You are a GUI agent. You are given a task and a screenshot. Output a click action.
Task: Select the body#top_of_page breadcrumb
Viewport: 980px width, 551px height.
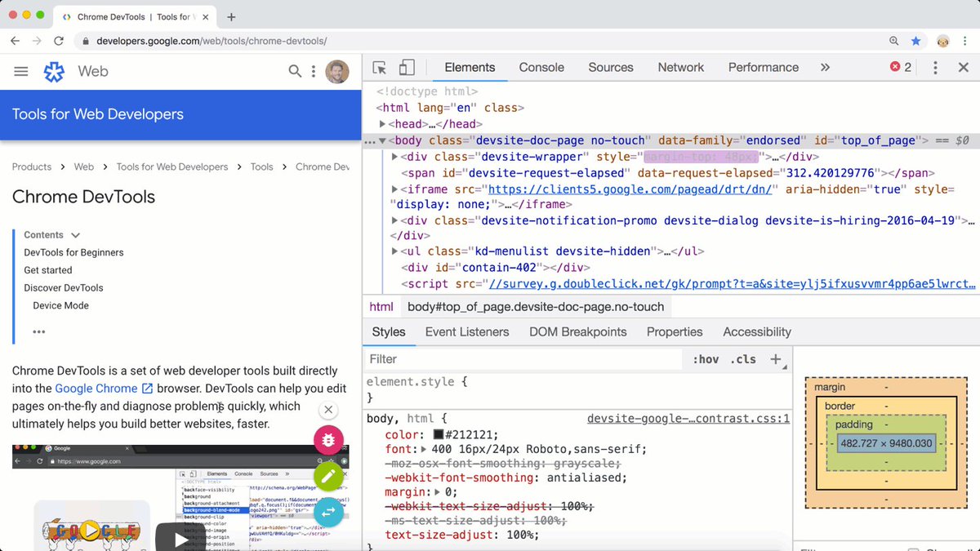coord(536,307)
